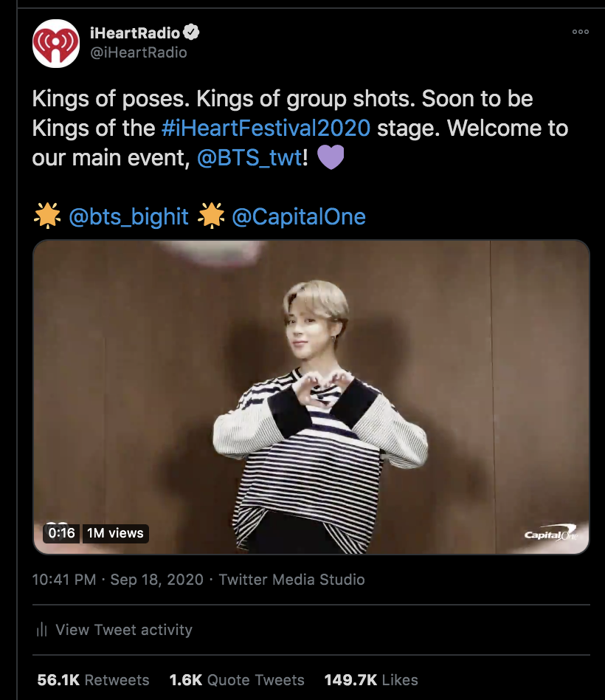
Task: View the 1.6K Quote Tweets
Action: (x=237, y=680)
